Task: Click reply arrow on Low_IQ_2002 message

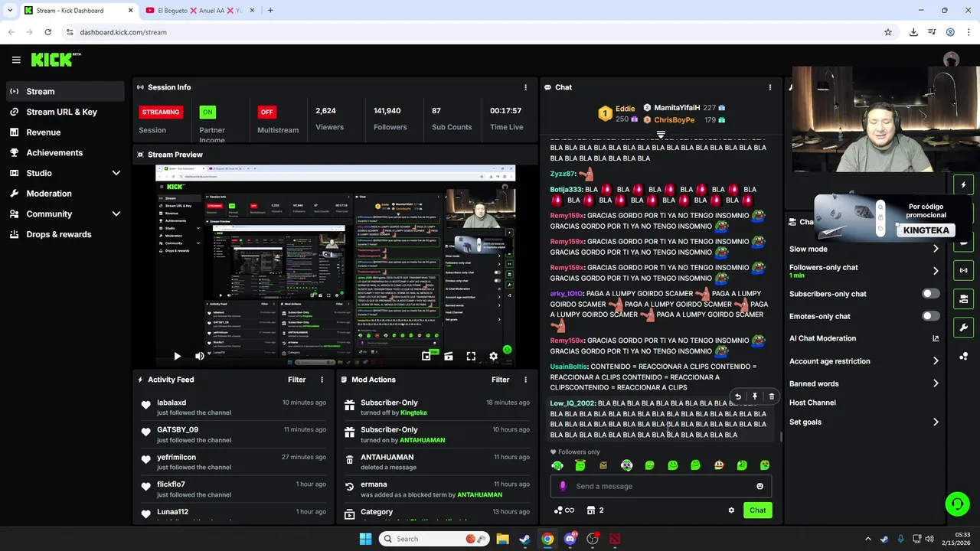Action: [737, 396]
